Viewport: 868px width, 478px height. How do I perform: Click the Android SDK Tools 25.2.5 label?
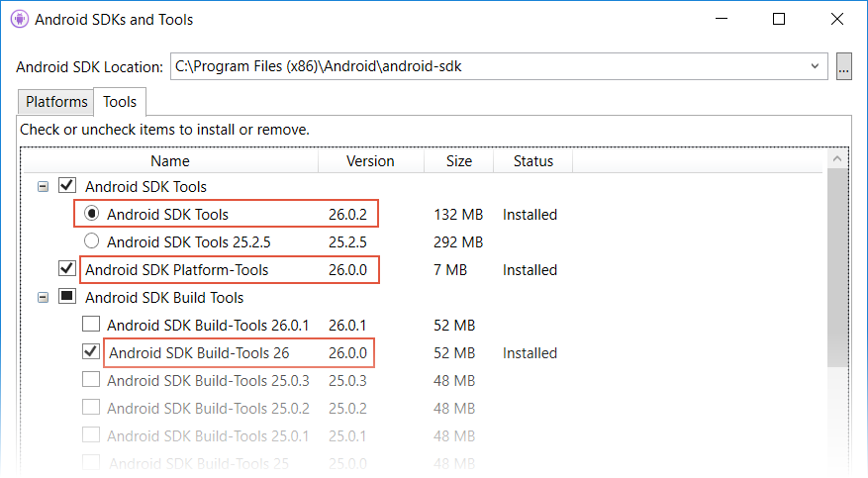189,242
